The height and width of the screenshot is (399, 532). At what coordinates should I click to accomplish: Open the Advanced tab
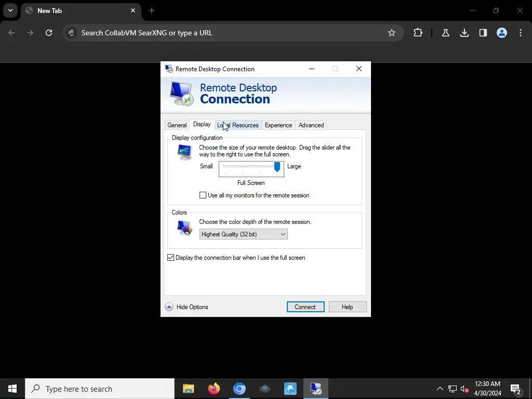(x=311, y=125)
